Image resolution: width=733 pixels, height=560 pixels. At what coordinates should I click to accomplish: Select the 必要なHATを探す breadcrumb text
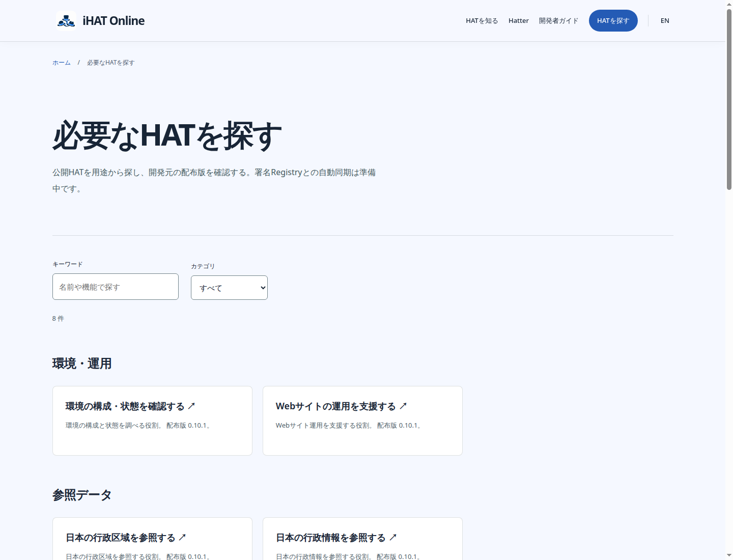(x=110, y=63)
